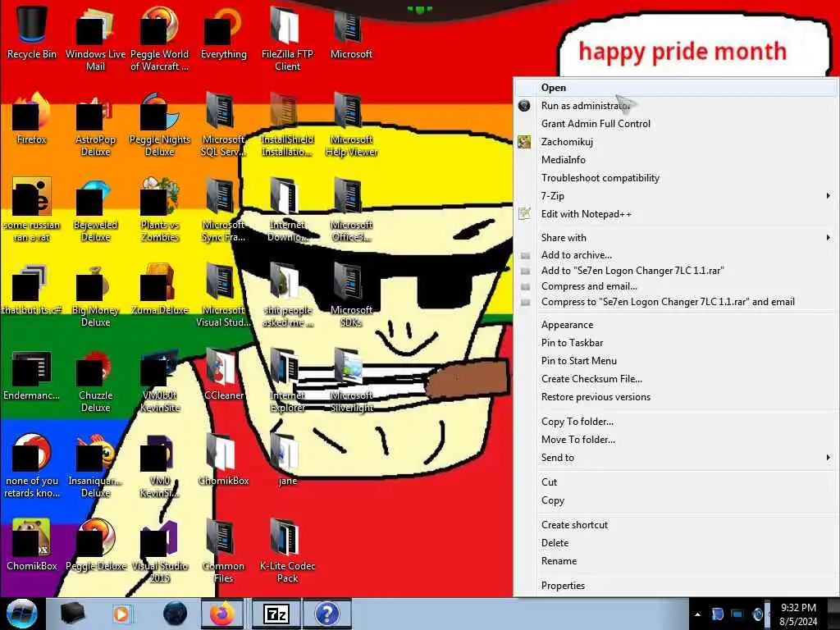The image size is (840, 630).
Task: Select Grant Admin Full Control
Action: click(676, 124)
